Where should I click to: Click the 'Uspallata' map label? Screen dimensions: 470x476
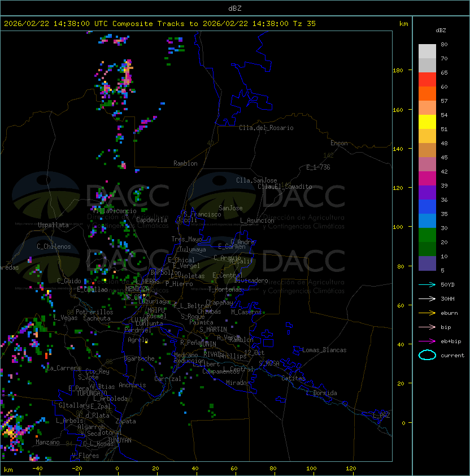coord(53,225)
